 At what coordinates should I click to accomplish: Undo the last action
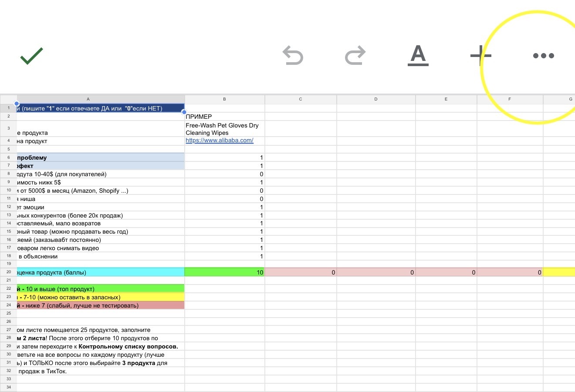pos(293,56)
